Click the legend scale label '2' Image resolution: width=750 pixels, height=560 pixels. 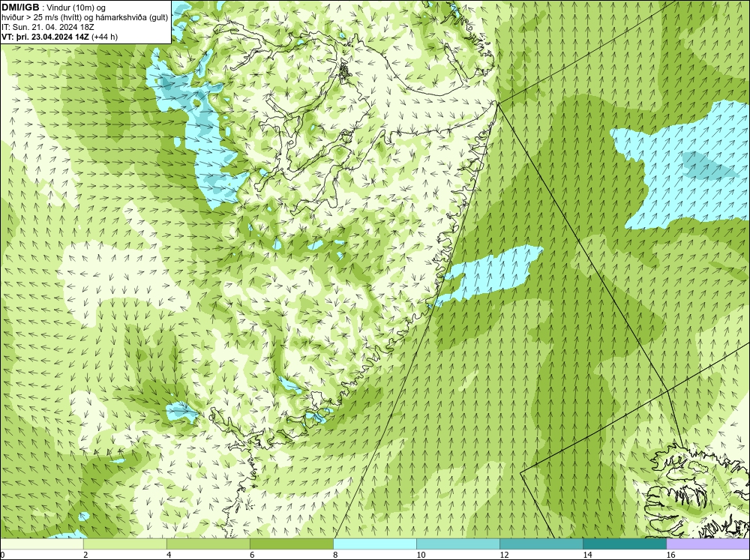(x=85, y=555)
